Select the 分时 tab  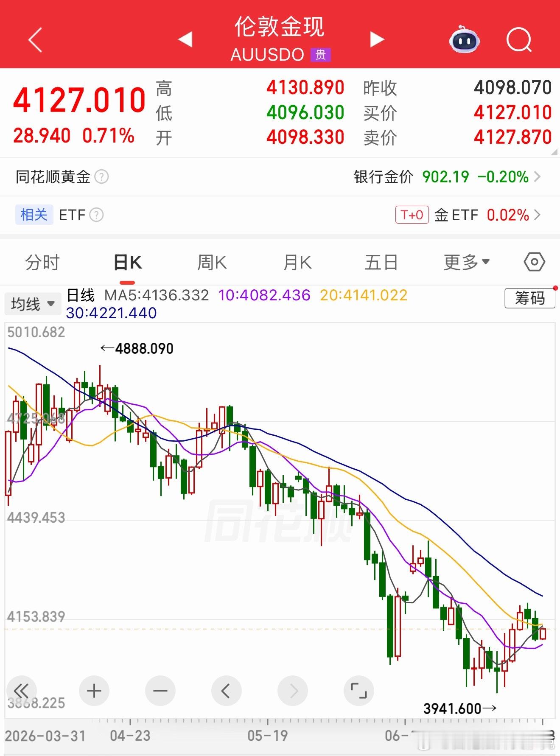pyautogui.click(x=42, y=262)
